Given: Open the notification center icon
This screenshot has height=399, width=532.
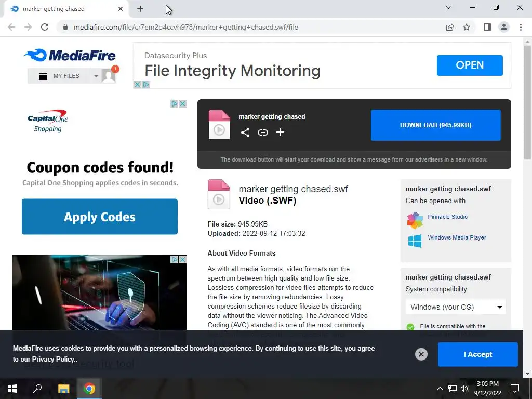Looking at the screenshot, I should point(515,389).
